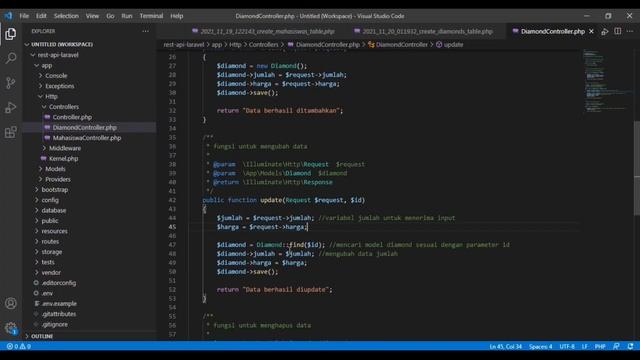This screenshot has height=360, width=640.
Task: Open the Run menu
Action: [127, 16]
